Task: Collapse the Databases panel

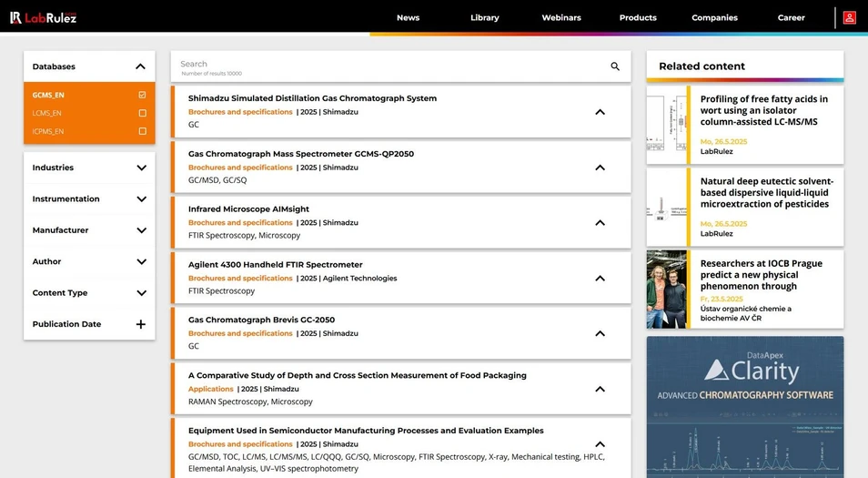Action: [x=140, y=66]
